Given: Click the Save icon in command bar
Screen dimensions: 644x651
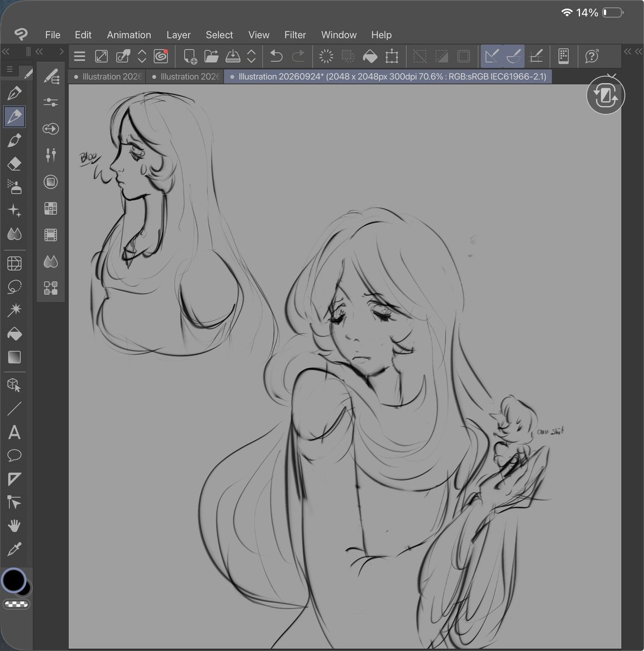Looking at the screenshot, I should pyautogui.click(x=233, y=56).
